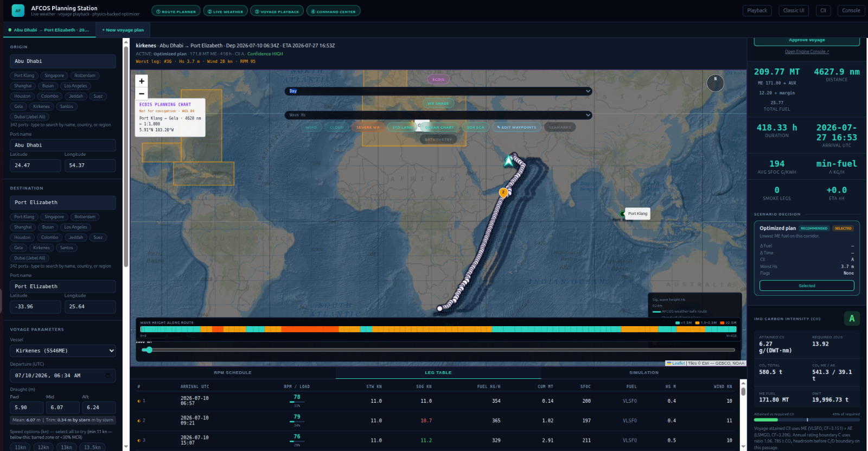Select Rotterdam chip under Destination
The image size is (868, 451).
click(x=85, y=217)
